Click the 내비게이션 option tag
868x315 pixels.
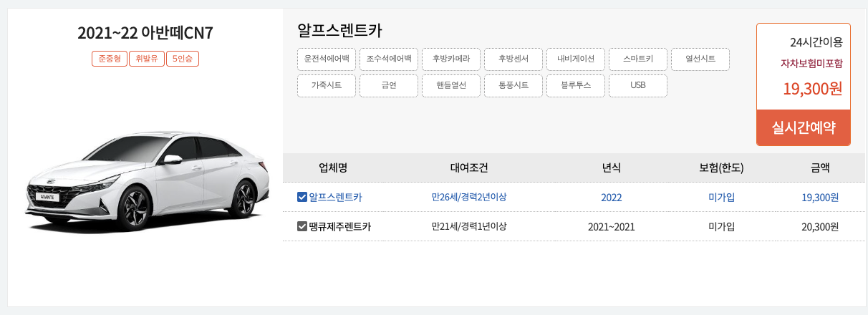[576, 59]
